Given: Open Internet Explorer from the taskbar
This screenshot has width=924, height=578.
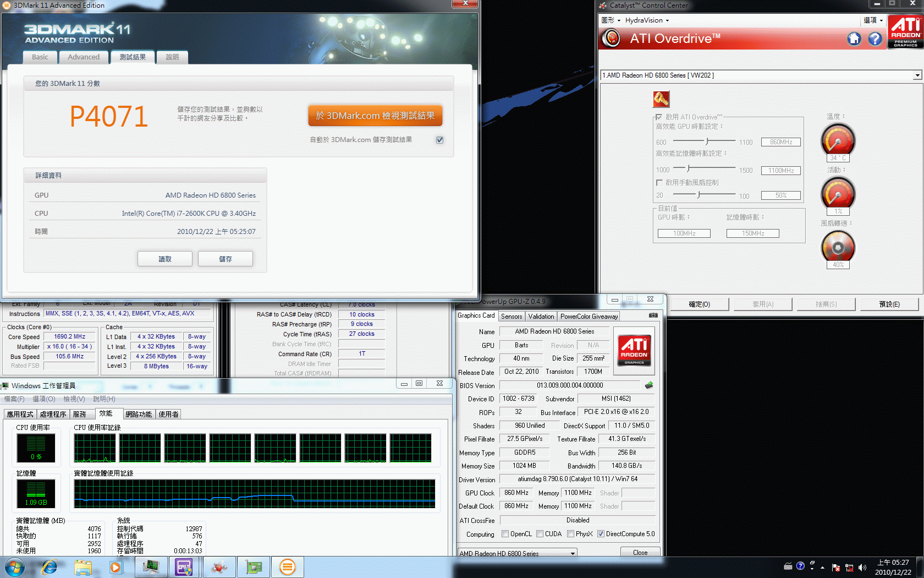Looking at the screenshot, I should point(50,567).
